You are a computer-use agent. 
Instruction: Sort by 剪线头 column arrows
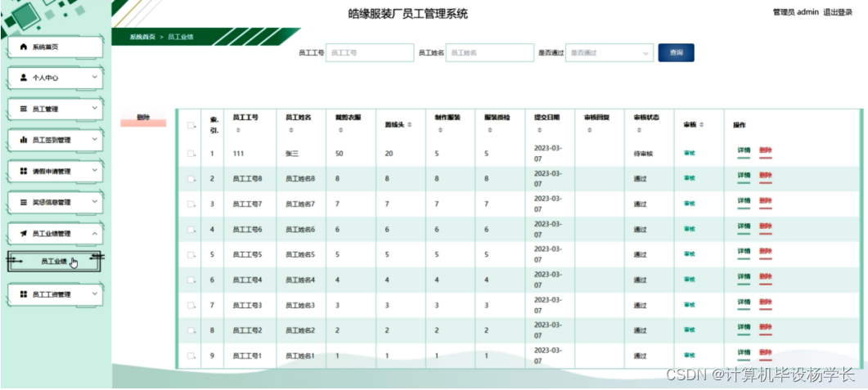point(409,126)
